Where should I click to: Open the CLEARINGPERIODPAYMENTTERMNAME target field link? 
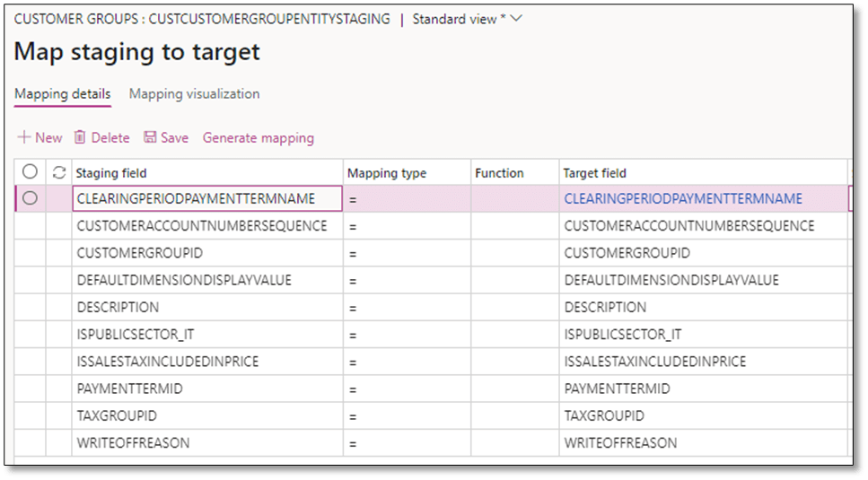(x=682, y=199)
